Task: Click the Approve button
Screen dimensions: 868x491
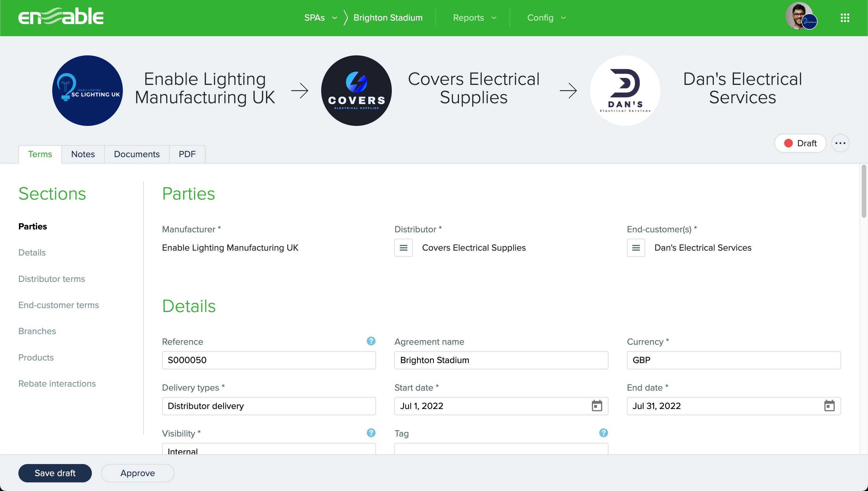Action: pos(137,473)
